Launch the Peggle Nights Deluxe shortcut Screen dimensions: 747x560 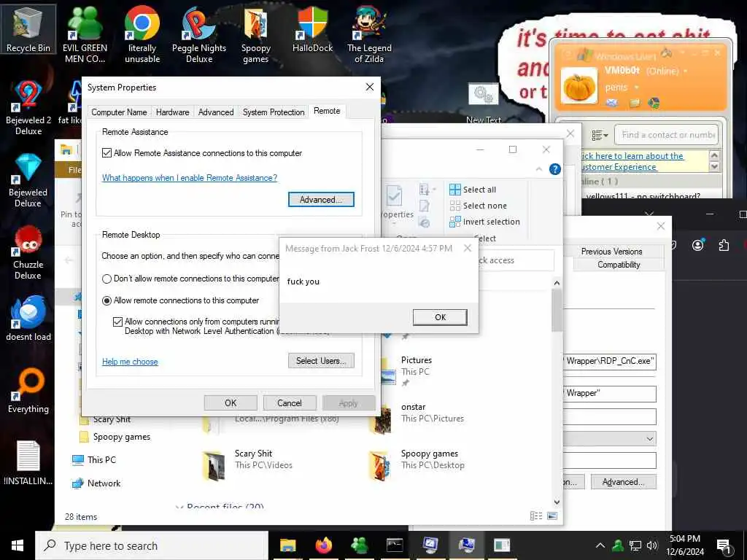click(199, 34)
